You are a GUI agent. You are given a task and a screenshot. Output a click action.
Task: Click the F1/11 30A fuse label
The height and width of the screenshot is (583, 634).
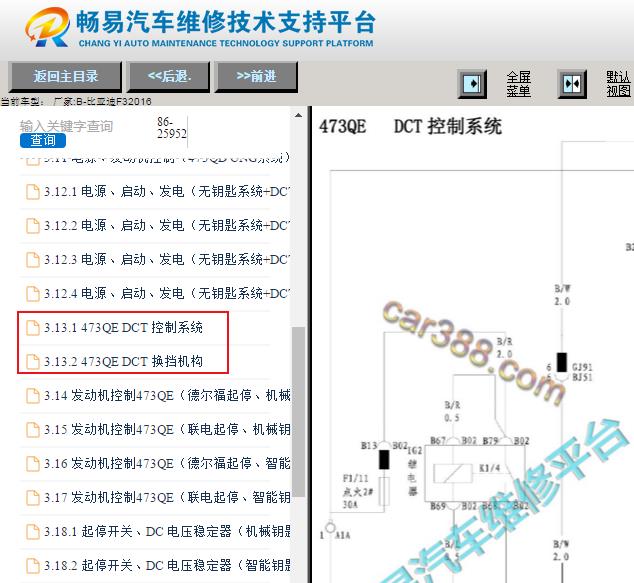coord(356,491)
